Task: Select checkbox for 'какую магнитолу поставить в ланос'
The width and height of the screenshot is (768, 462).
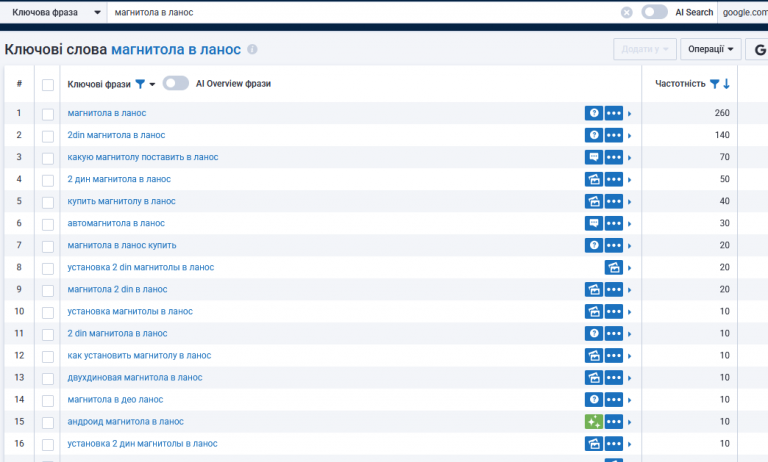Action: (48, 158)
